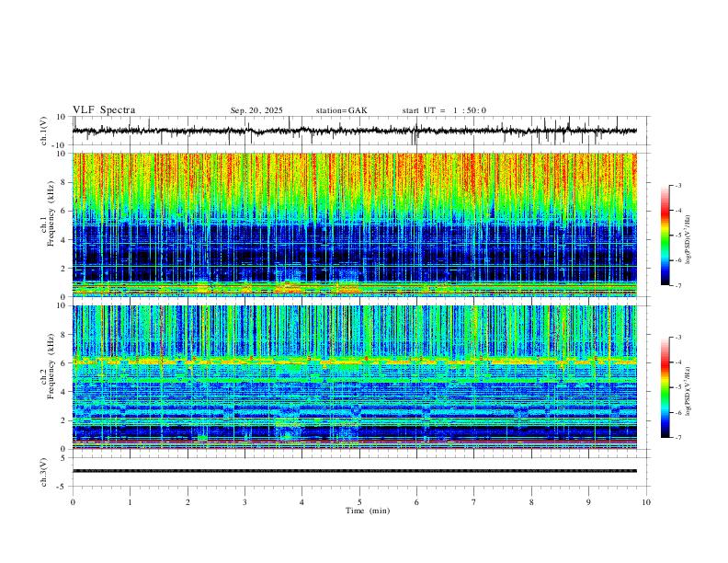Click the ch.1 "Frequency (kHz)" axis label
The width and height of the screenshot is (728, 563).
click(x=51, y=213)
